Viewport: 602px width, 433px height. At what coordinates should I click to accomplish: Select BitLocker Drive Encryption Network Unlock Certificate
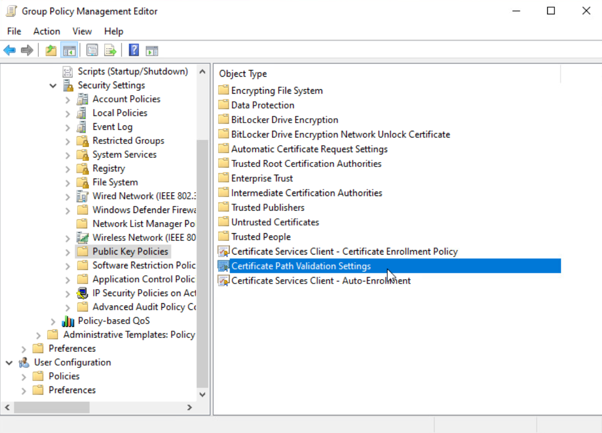(341, 134)
